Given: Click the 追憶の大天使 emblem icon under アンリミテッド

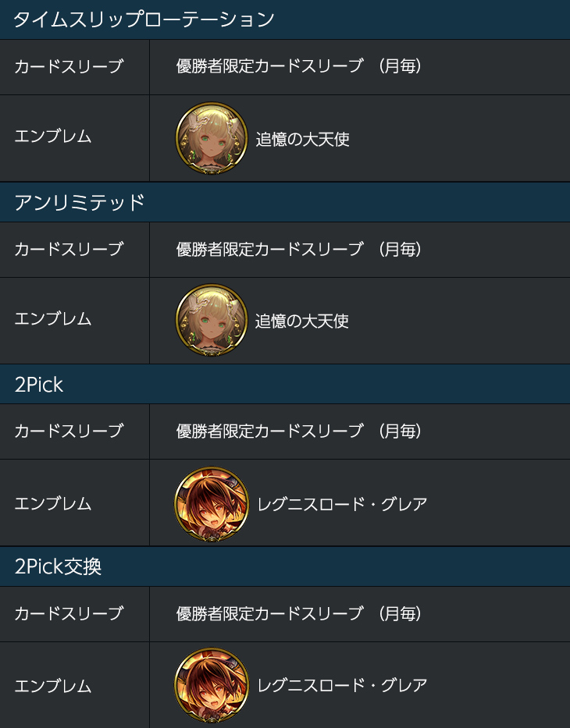Looking at the screenshot, I should (x=212, y=321).
